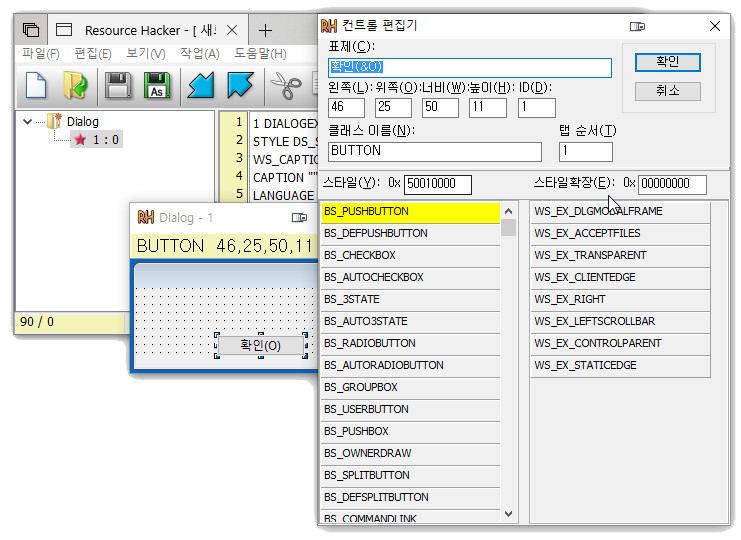The width and height of the screenshot is (741, 540).
Task: Close the Resource Hacker tab
Action: click(232, 30)
